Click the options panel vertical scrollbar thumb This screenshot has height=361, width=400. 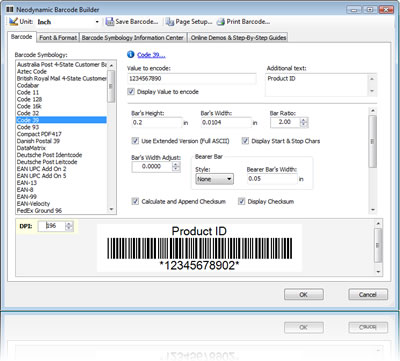coord(373,141)
